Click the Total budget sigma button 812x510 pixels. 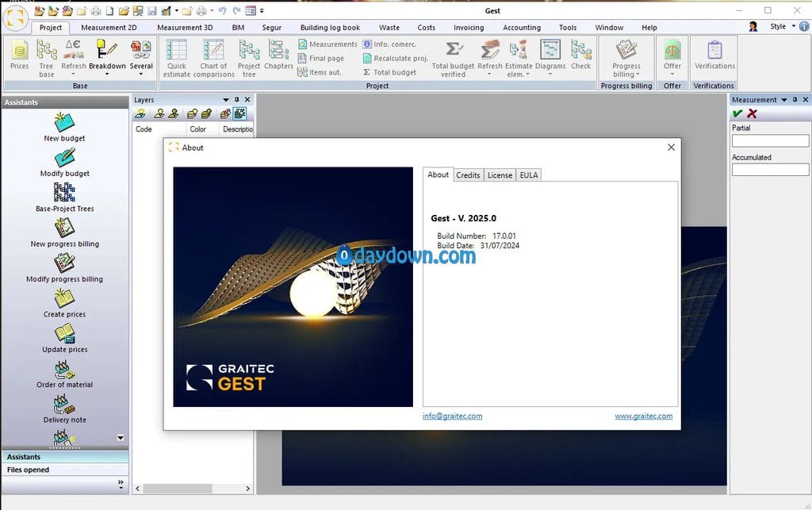click(389, 72)
